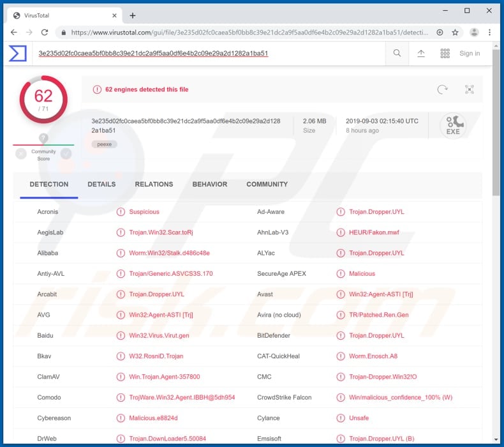Click the graph relations icon
This screenshot has height=447, width=504.
[469, 89]
